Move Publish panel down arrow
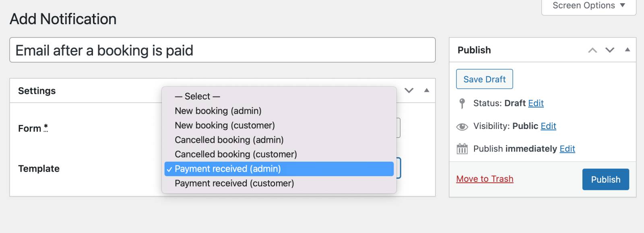 point(610,50)
